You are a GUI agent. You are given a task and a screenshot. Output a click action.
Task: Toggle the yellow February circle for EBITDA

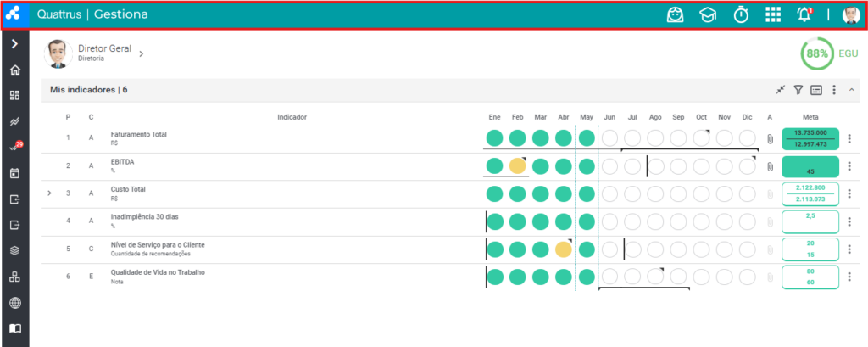[x=518, y=165]
